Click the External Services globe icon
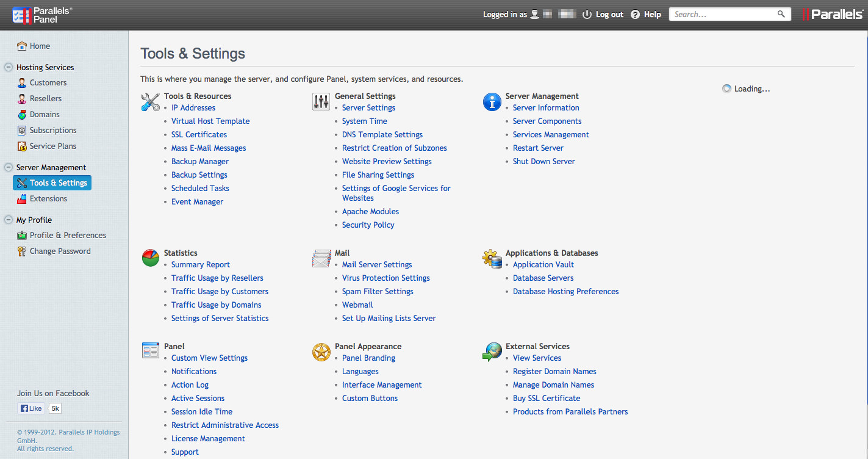Image resolution: width=868 pixels, height=459 pixels. tap(492, 352)
